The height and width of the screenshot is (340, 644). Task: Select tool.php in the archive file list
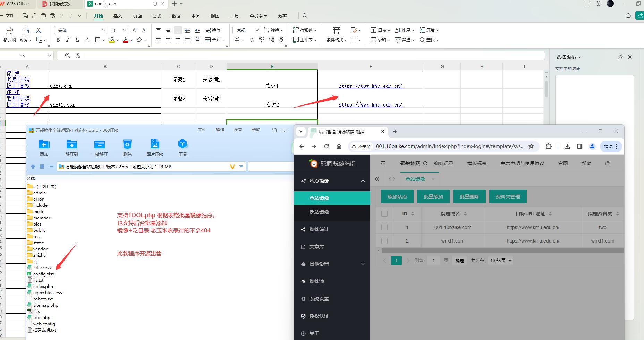click(42, 318)
